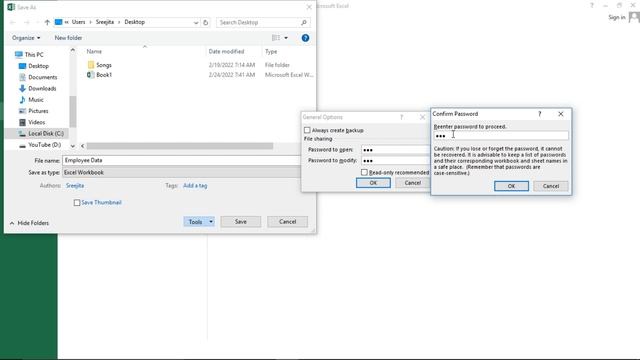Click New folder button
This screenshot has width=640, height=360.
tap(68, 38)
